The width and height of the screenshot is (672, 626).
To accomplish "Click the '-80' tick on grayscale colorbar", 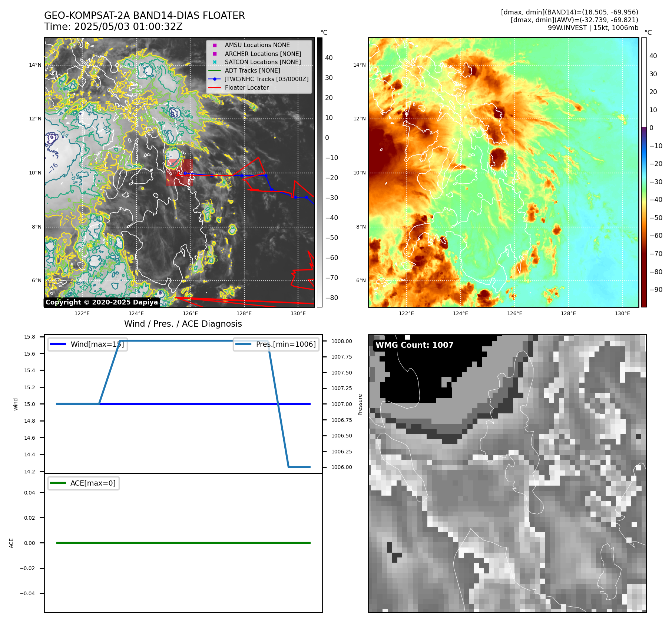I will (x=332, y=298).
